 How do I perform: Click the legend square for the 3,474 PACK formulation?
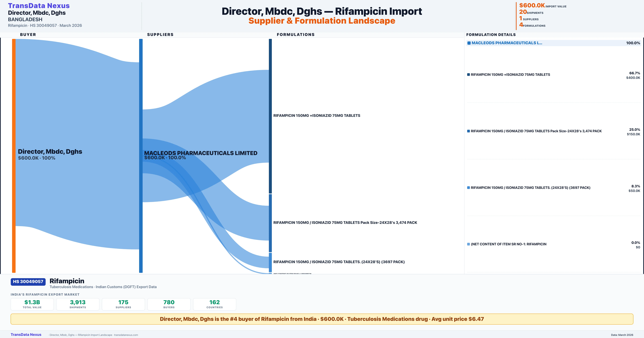point(468,131)
